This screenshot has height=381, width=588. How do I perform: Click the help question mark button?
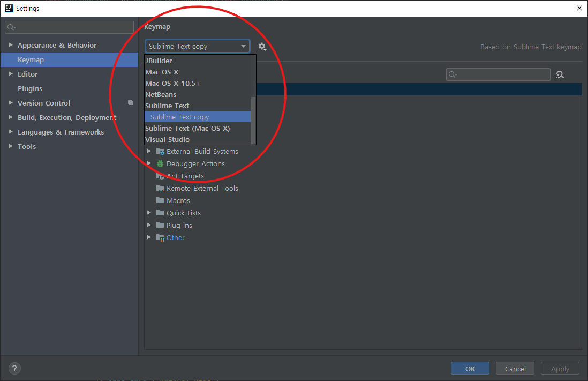coord(14,368)
